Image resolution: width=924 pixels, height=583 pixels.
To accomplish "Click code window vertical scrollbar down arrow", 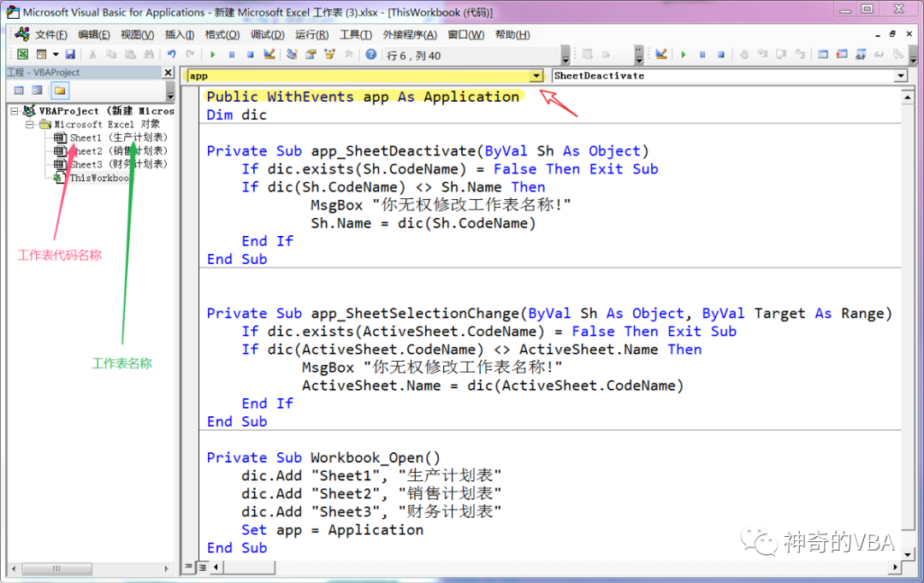I will 908,554.
